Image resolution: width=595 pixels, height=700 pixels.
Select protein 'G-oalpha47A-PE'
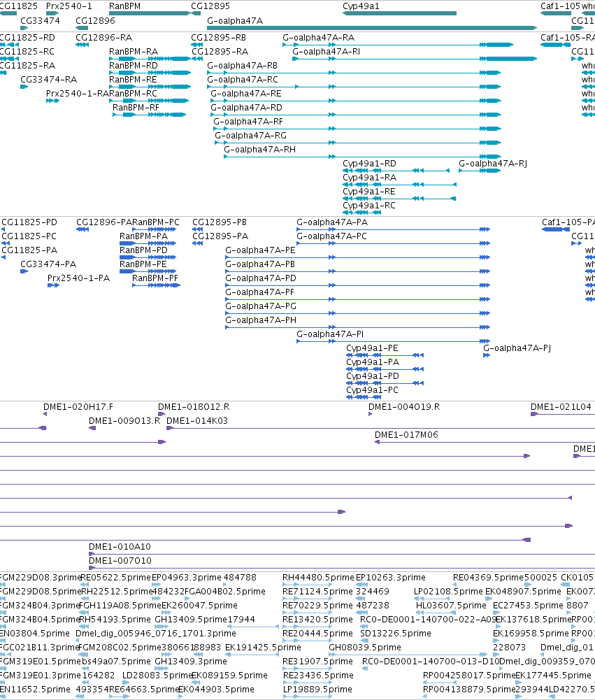[x=260, y=250]
